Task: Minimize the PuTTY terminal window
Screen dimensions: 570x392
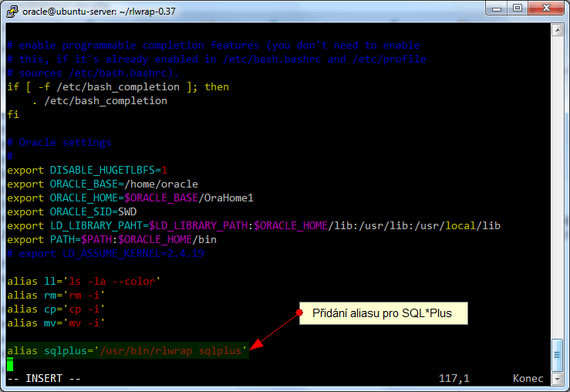Action: point(497,8)
